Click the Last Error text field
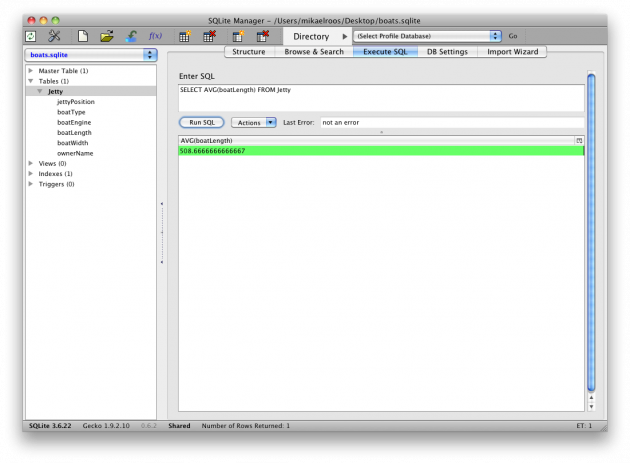Image resolution: width=630 pixels, height=463 pixels. [452, 123]
